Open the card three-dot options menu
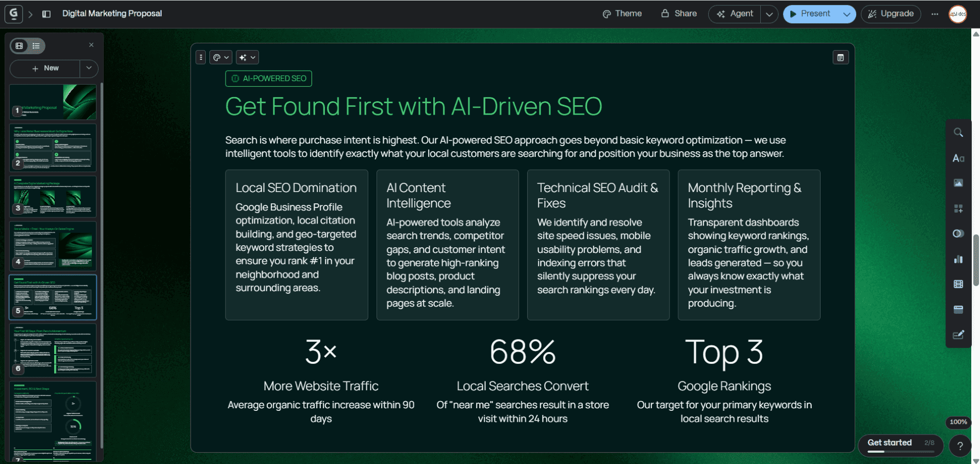Screen dimensions: 980x464 point(201,57)
